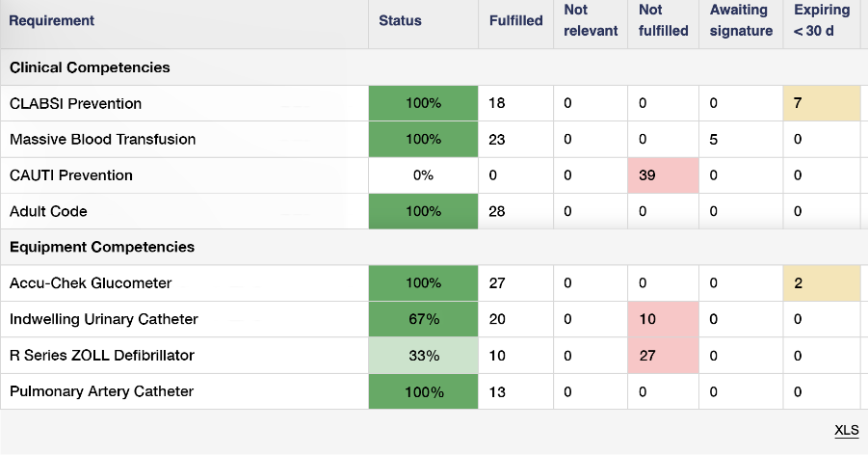Collapse the Equipment Competencies group header
868x455 pixels.
(x=102, y=247)
